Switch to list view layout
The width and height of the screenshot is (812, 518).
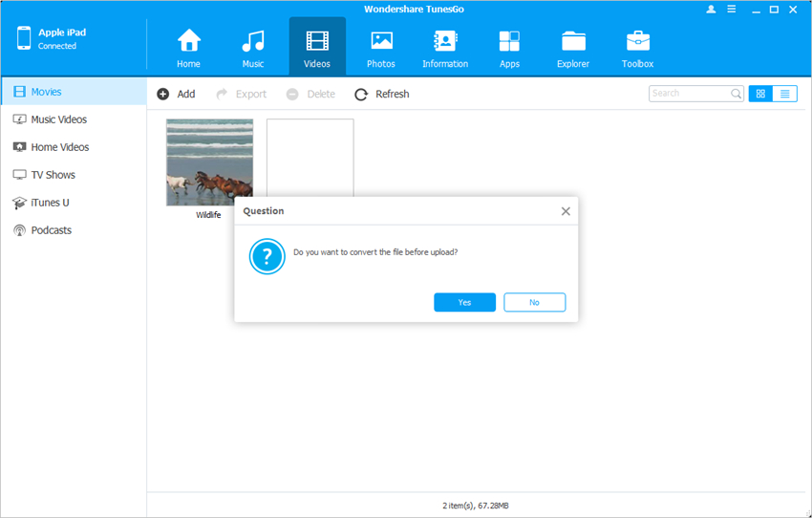click(785, 94)
